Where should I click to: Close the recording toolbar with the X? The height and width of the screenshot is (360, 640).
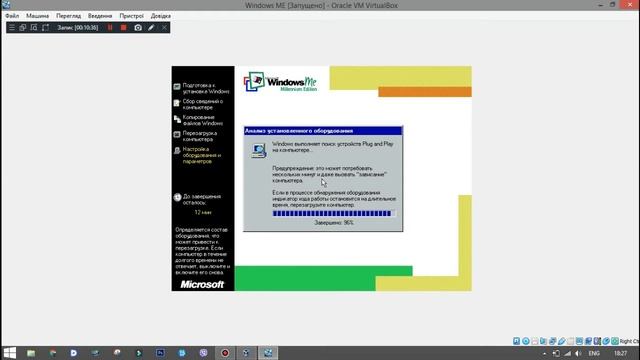click(x=164, y=27)
